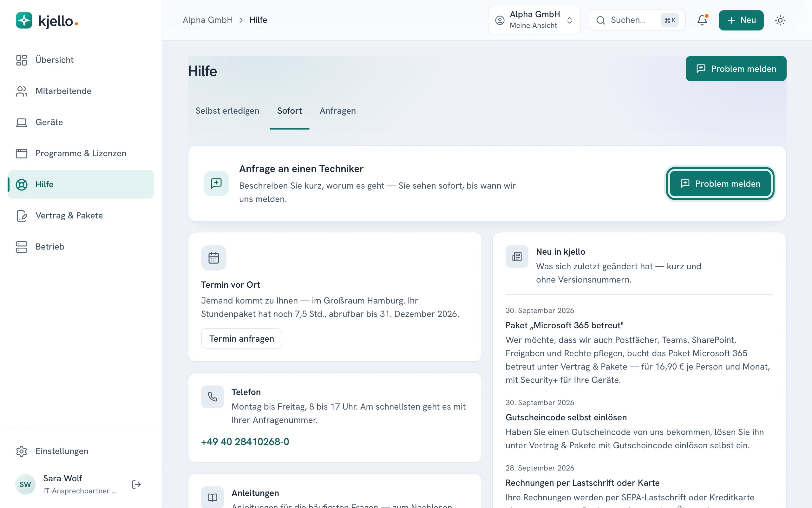Click the ⌘K shortcut badge

click(x=670, y=20)
